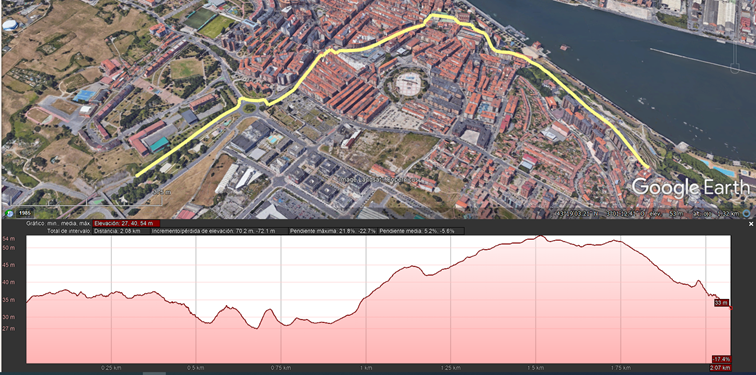The image size is (756, 375).
Task: Click the 1.5 km axis label
Action: pos(535,368)
